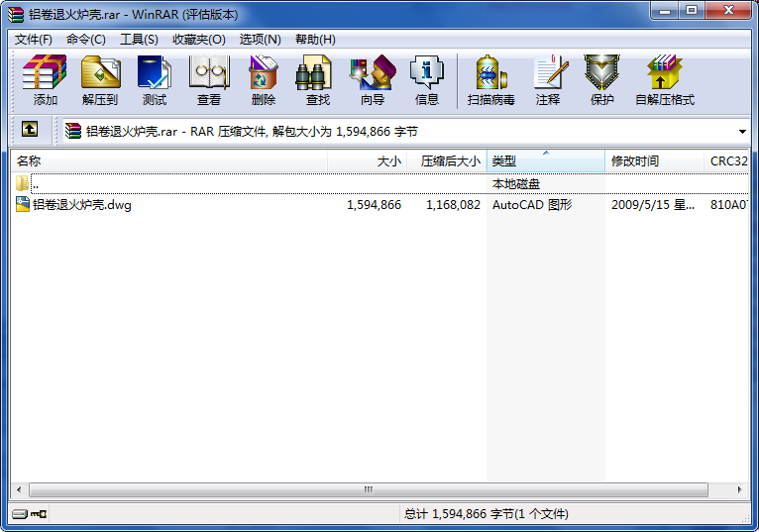Go up one folder level arrow
The height and width of the screenshot is (532, 759).
(x=30, y=129)
